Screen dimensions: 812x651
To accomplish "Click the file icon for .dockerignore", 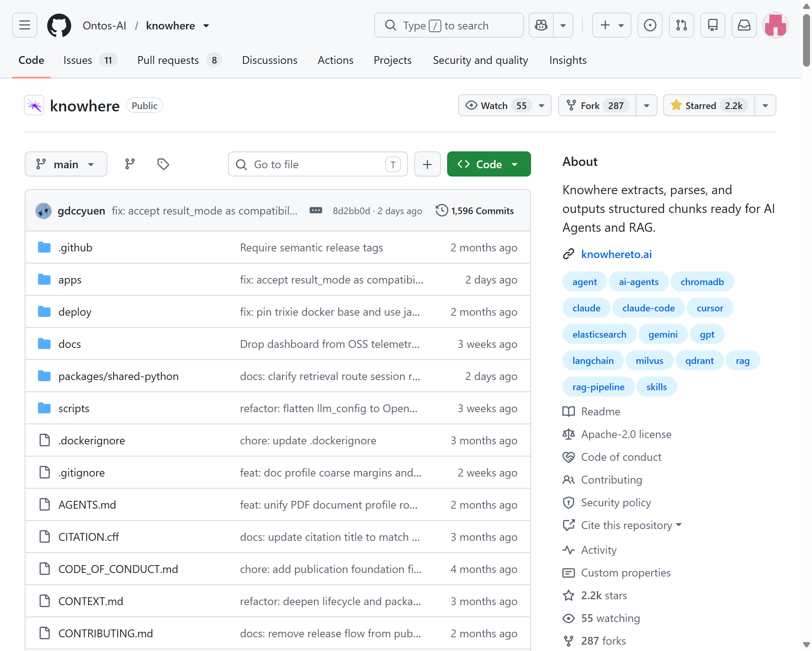I will (x=45, y=440).
